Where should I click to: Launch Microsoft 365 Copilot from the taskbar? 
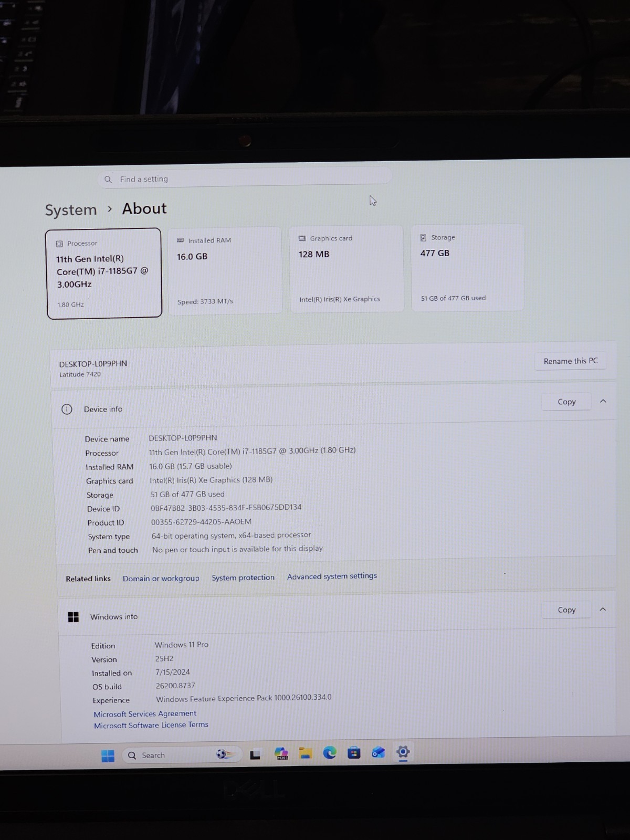point(281,754)
